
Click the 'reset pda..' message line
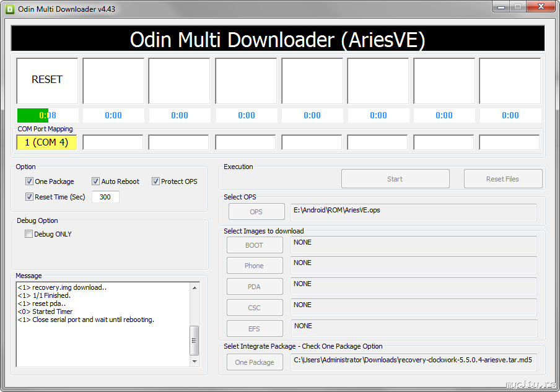(x=42, y=304)
